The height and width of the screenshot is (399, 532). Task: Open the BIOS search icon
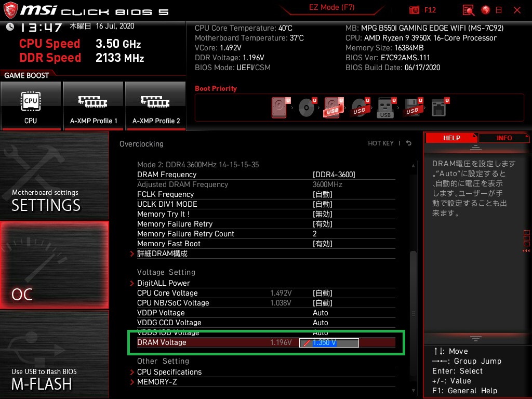[469, 10]
